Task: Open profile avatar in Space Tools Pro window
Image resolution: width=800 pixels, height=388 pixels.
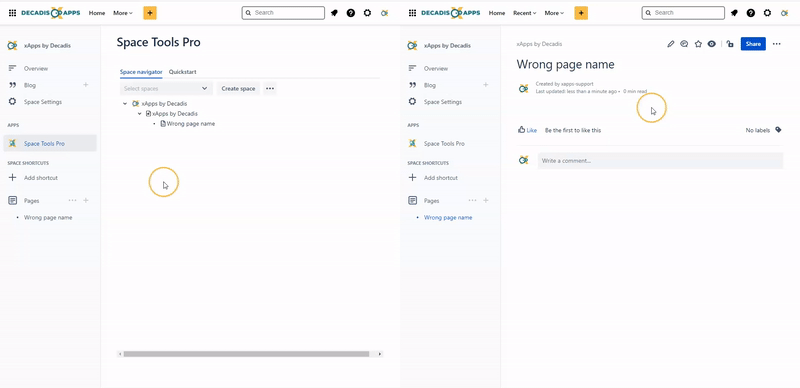Action: [385, 13]
